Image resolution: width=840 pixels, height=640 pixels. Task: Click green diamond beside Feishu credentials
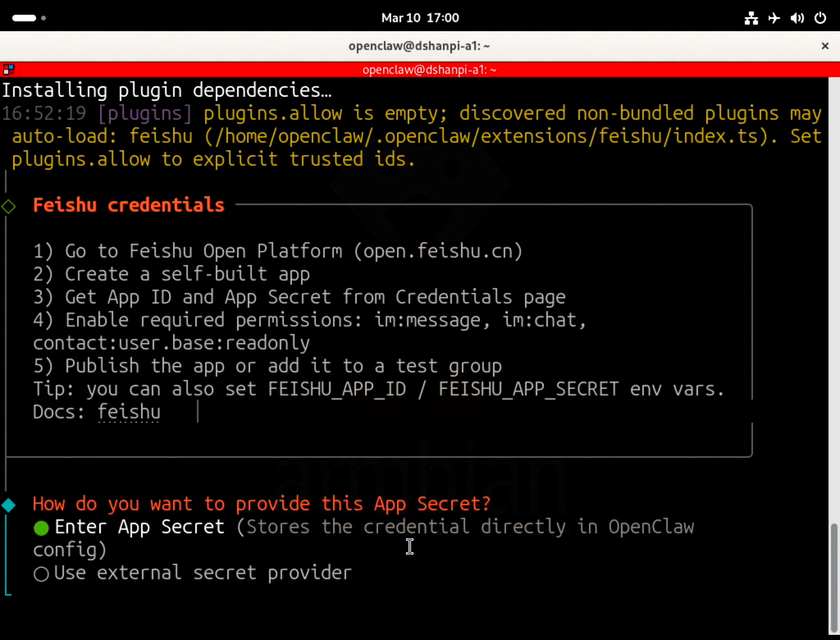point(8,206)
